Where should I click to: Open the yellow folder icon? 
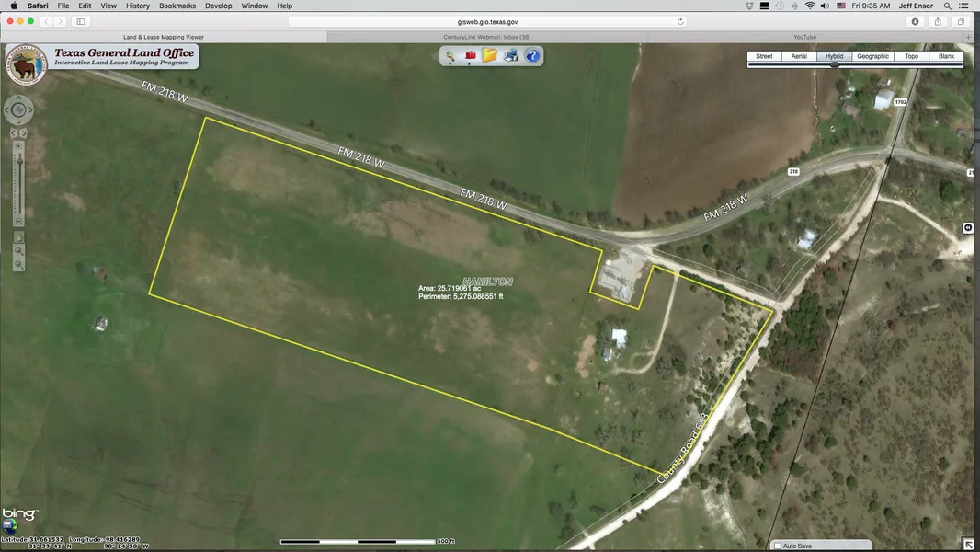[x=490, y=56]
